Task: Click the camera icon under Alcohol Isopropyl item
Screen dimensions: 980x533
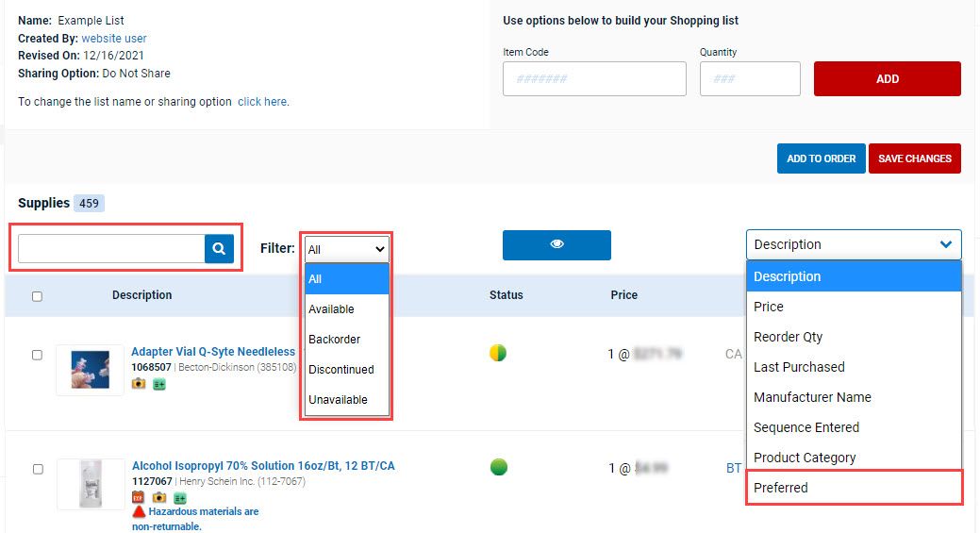Action: click(158, 497)
